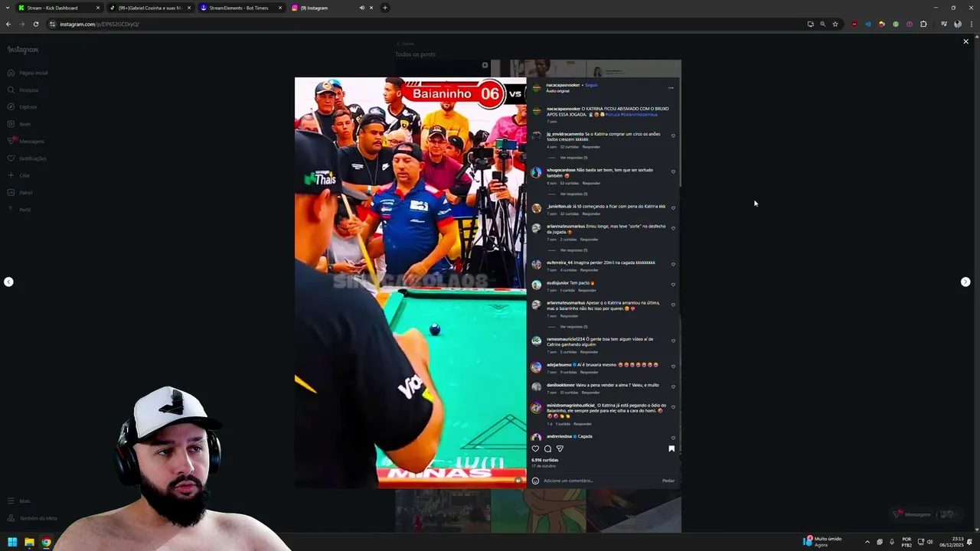Bookmark this page with star icon
This screenshot has width=980, height=551.
835,24
